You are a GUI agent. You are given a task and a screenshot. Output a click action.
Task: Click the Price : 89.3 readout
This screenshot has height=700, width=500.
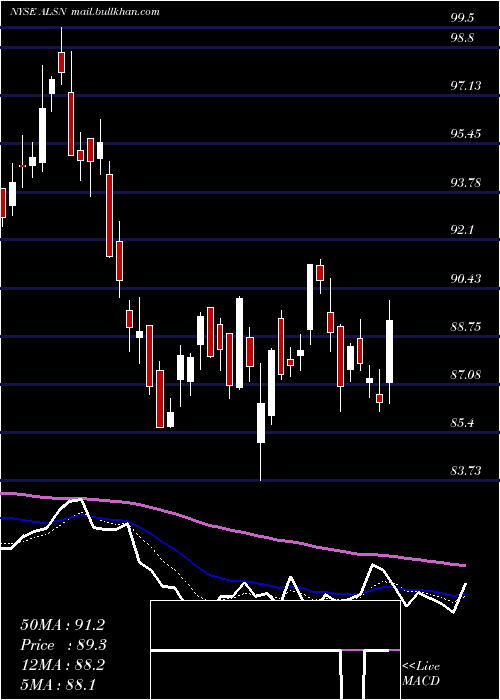63,645
